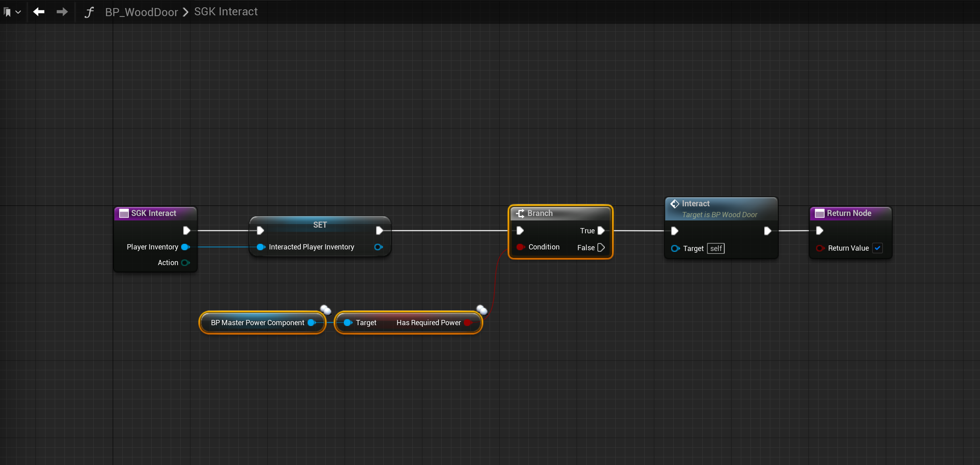
Task: Click the SGK Interact breadcrumb label
Action: [225, 12]
